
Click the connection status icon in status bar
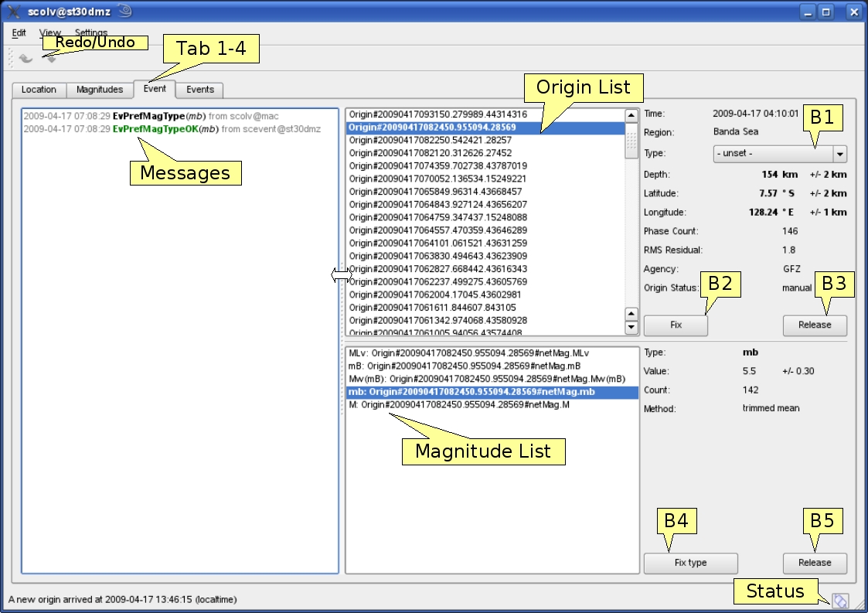(x=840, y=601)
